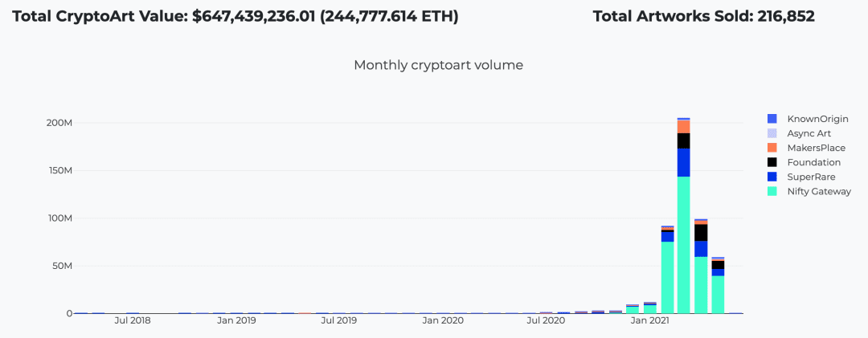Click the Total Artworks Sold heading
868x338 pixels.
703,17
